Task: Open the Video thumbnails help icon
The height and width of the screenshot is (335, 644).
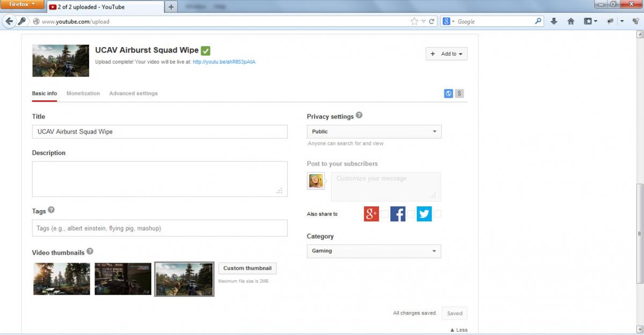Action: (x=90, y=251)
